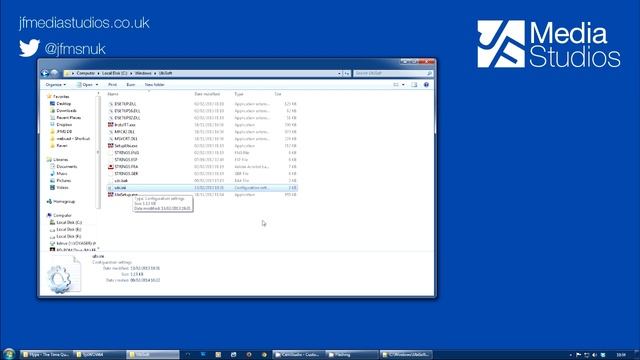Select Homegroup in the navigation pane

64,202
